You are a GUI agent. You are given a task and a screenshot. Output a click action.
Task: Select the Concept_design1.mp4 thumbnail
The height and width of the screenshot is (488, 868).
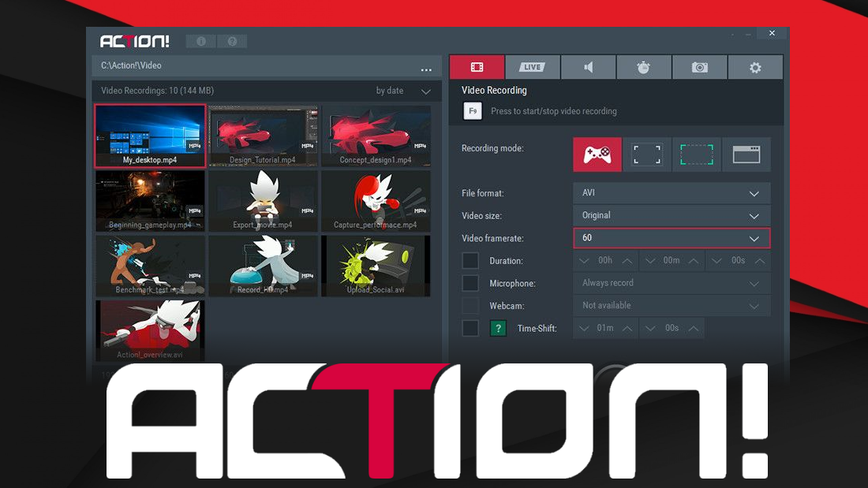(x=376, y=136)
